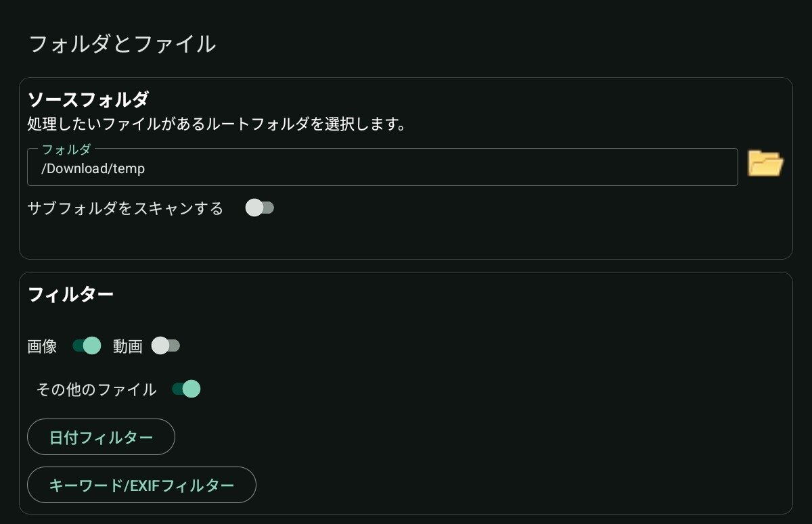Click the サブフォルダをスキャンする label text
The height and width of the screenshot is (524, 812).
pos(125,208)
